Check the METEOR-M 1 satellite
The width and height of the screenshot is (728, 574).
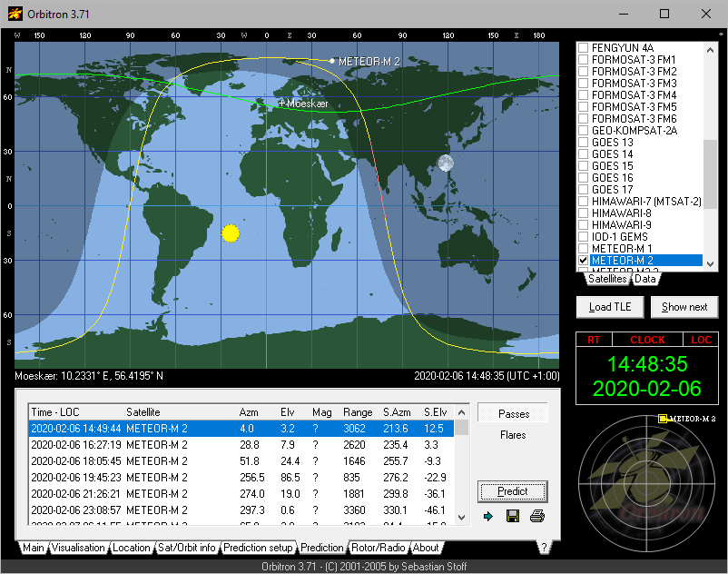[x=584, y=249]
